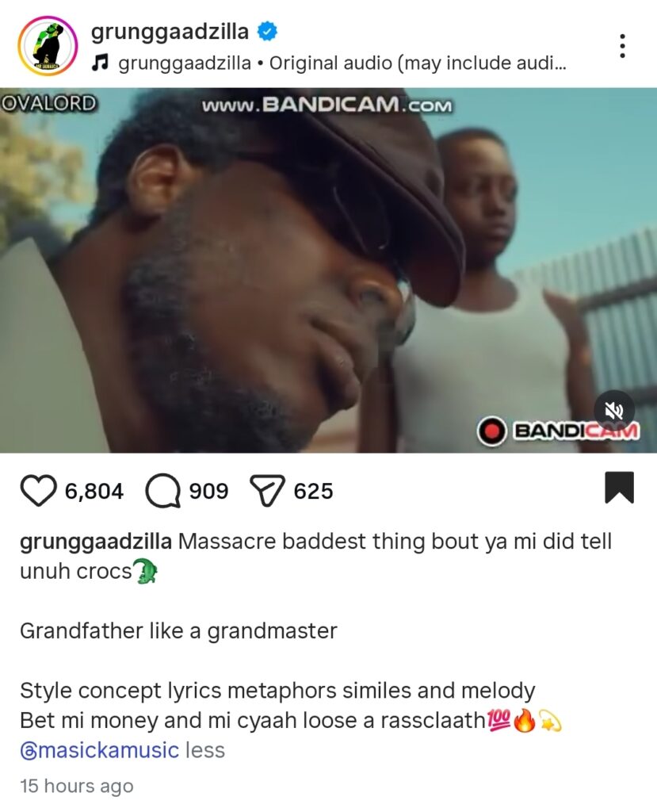This screenshot has height=812, width=657.
Task: Open the grunggaadzilla username in the header
Action: pos(170,31)
